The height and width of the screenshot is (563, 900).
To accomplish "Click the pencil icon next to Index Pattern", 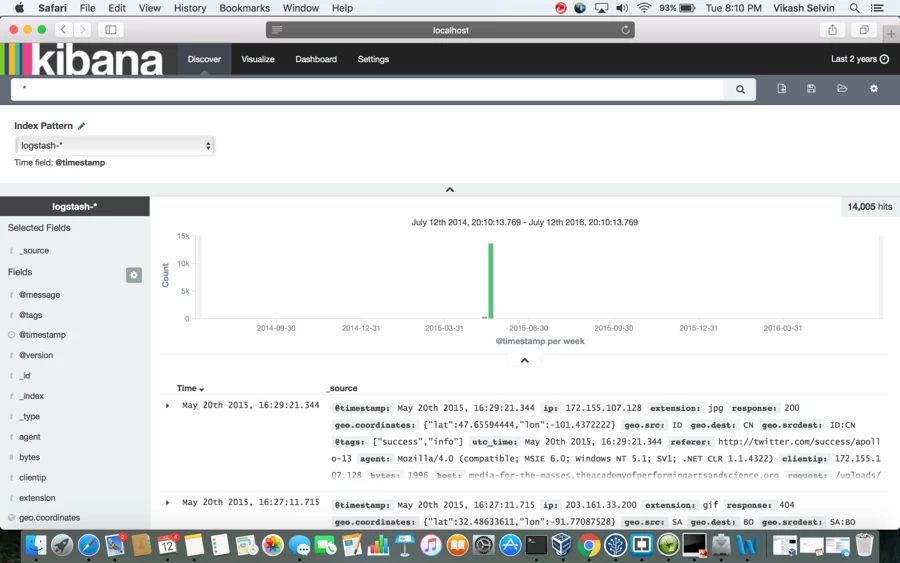I will coord(82,126).
